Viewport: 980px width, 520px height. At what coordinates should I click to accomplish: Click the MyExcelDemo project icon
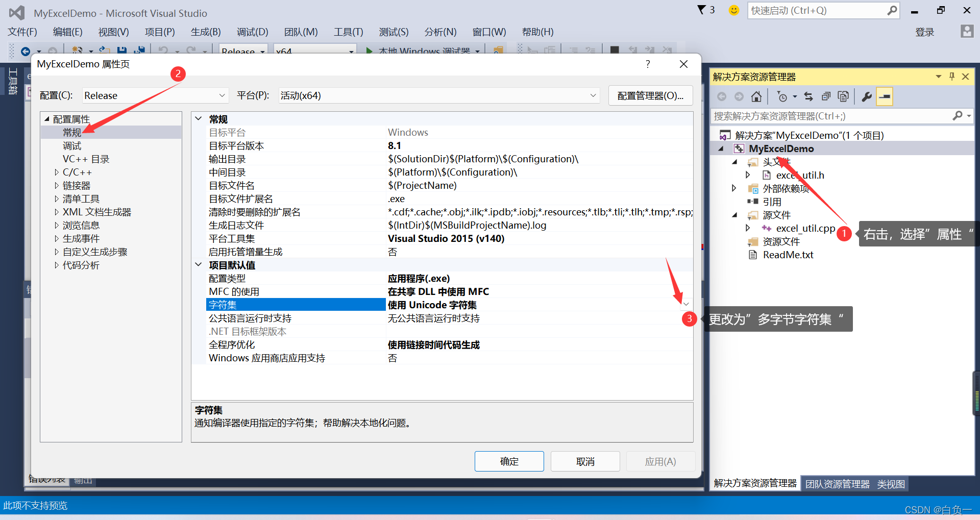pos(739,148)
